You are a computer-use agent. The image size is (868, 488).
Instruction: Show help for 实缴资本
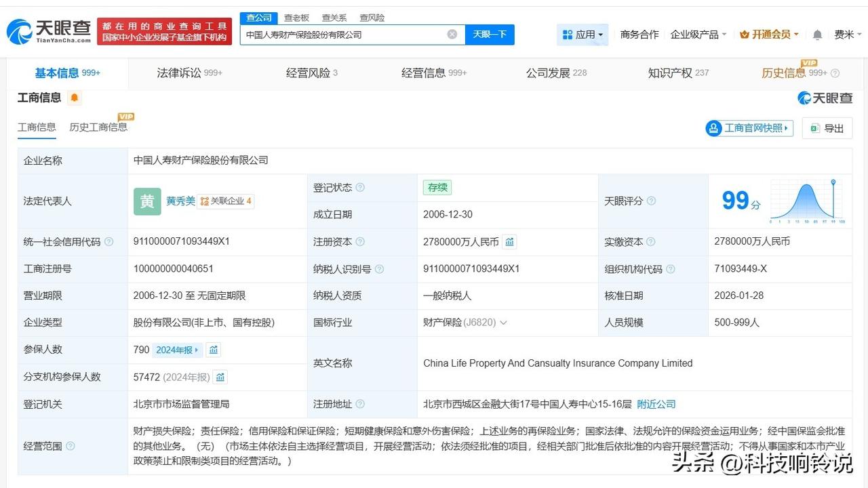coord(651,242)
